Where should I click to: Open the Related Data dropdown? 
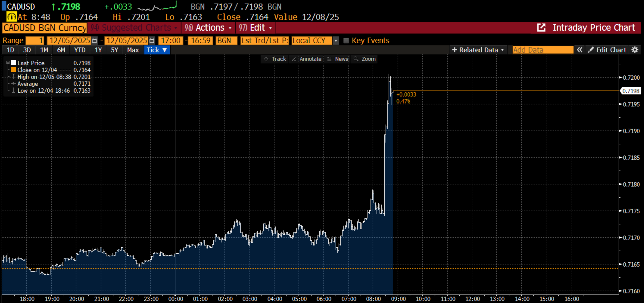(x=478, y=50)
